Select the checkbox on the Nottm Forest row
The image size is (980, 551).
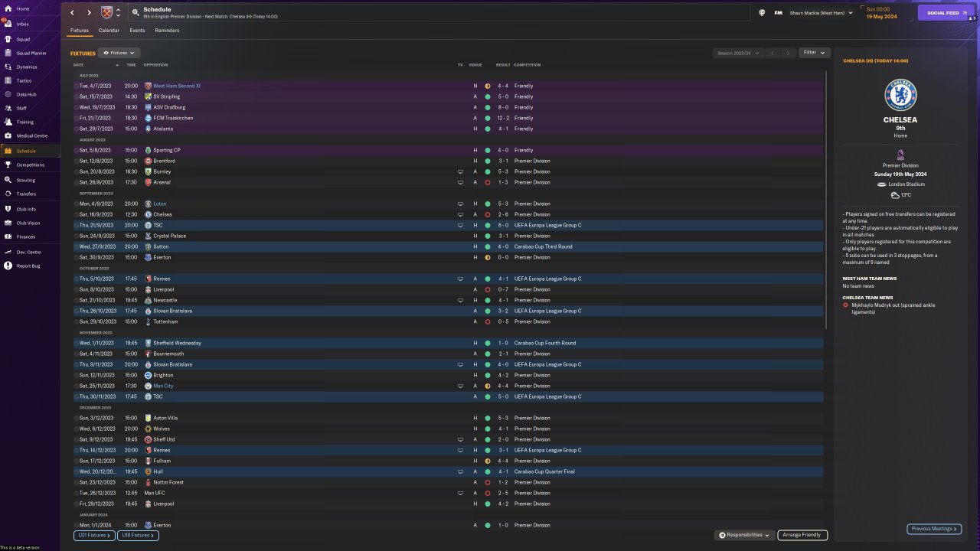(x=77, y=482)
